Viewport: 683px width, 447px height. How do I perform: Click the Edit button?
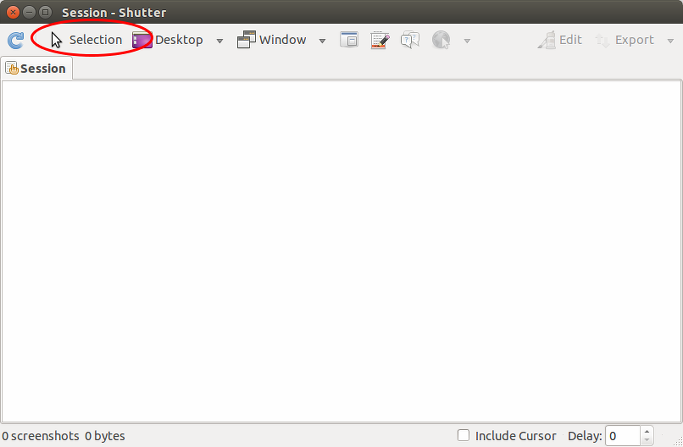[560, 40]
